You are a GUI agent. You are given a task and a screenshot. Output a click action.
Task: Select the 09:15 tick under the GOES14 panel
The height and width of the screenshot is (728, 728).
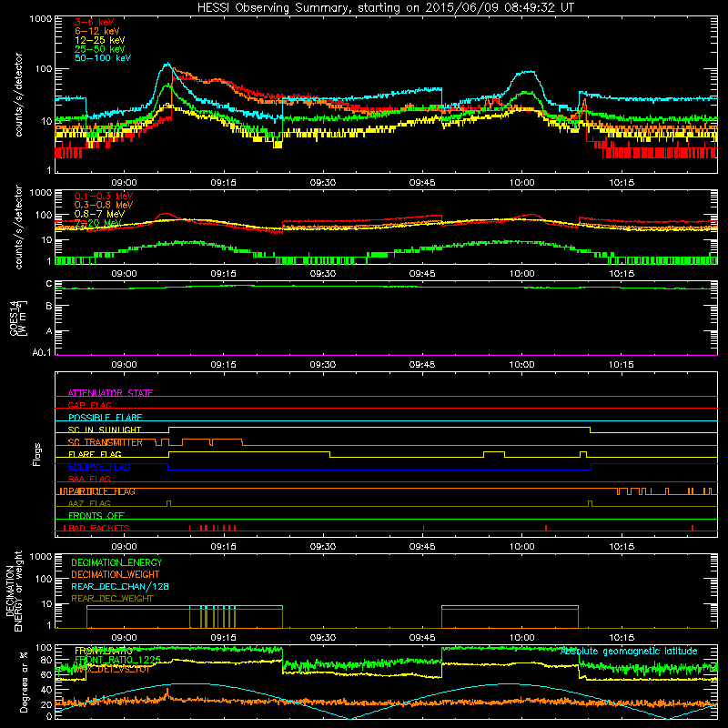[x=223, y=365]
